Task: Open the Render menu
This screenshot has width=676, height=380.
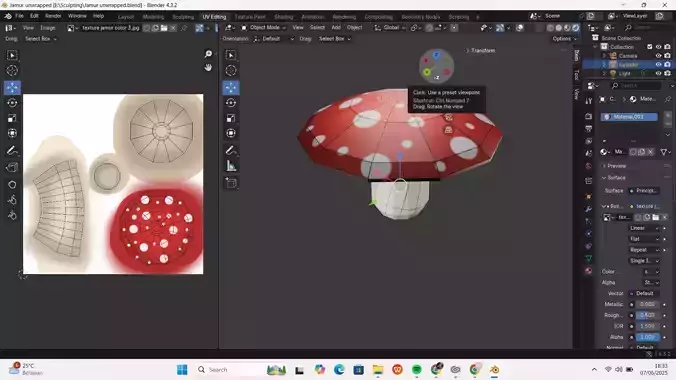Action: tap(53, 16)
